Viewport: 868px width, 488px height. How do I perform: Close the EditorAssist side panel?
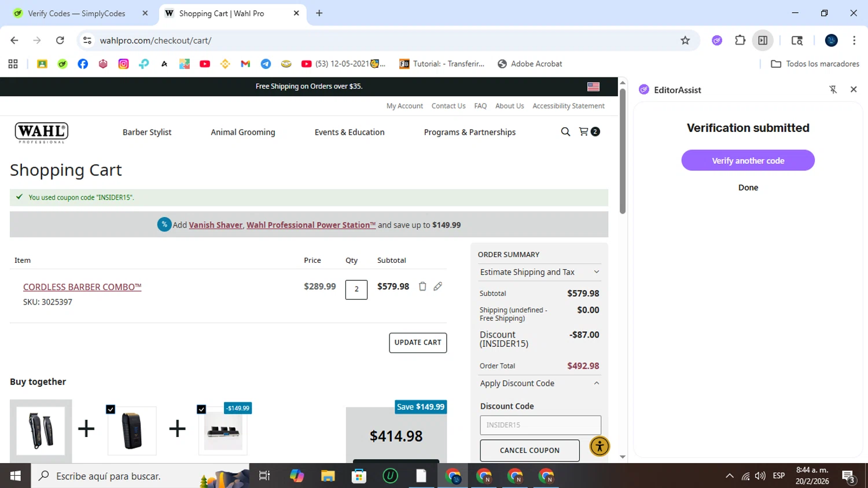(854, 90)
